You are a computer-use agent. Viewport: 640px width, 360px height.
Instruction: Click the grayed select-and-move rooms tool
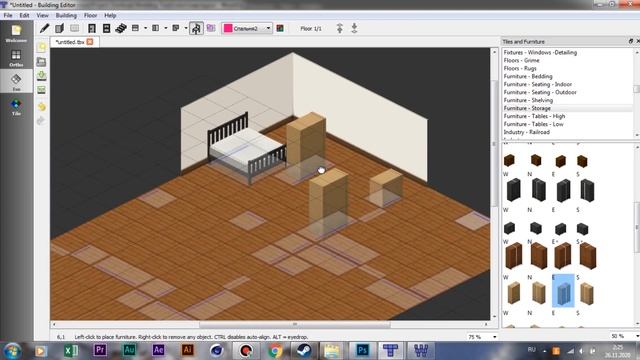[74, 28]
